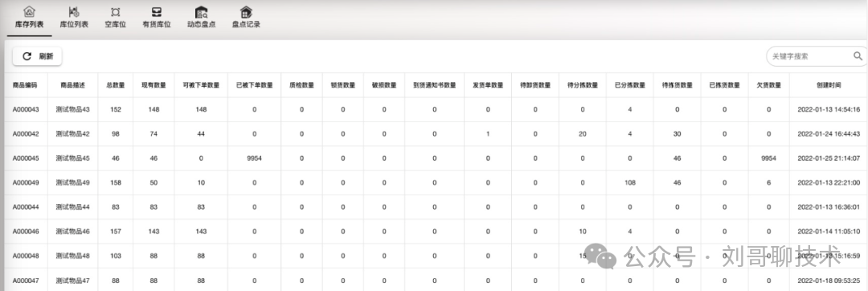The image size is (868, 291).
Task: Click the 可被下单数量 column header
Action: pyautogui.click(x=201, y=85)
